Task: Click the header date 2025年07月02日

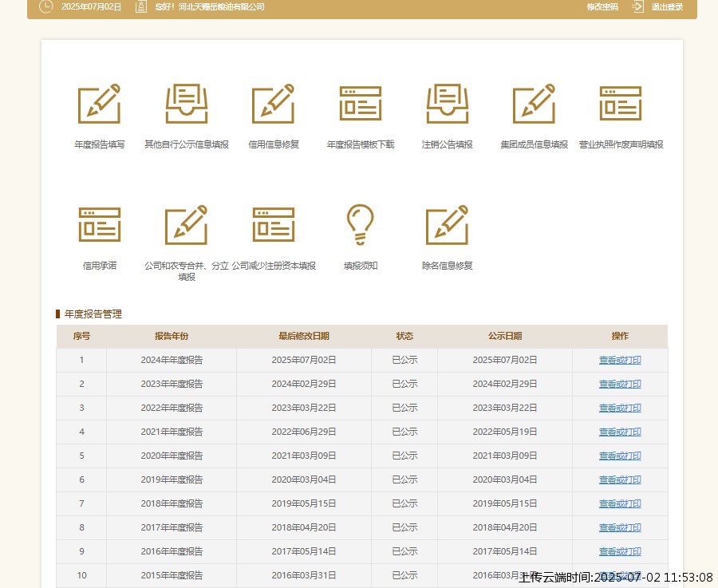Action: [91, 7]
